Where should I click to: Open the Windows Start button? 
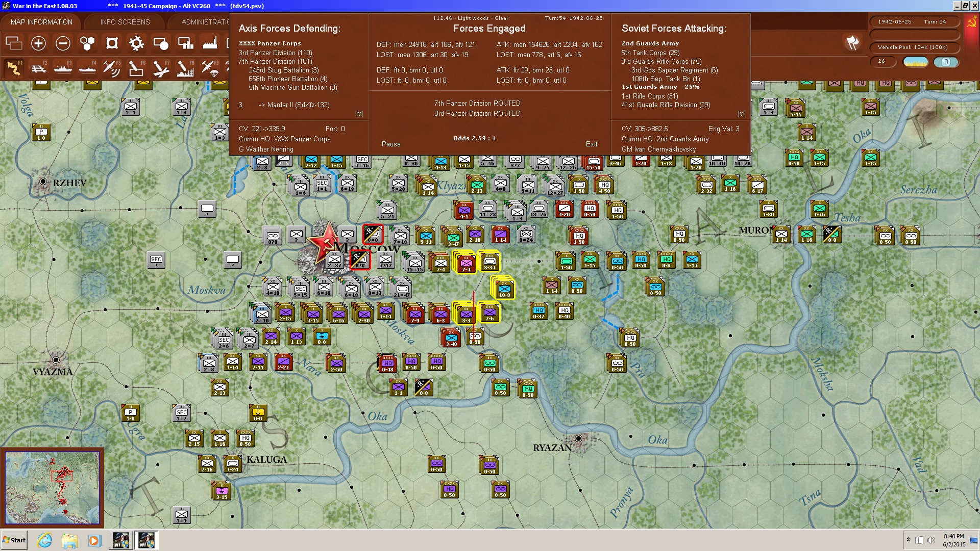coord(14,540)
